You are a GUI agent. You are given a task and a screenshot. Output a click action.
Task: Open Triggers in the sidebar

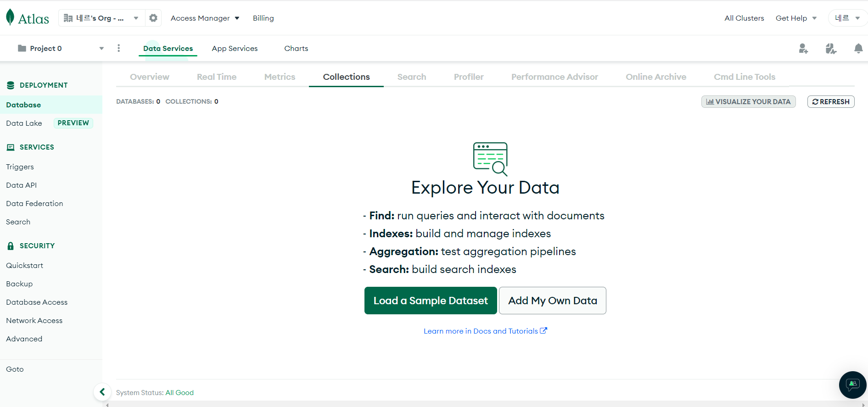point(20,167)
